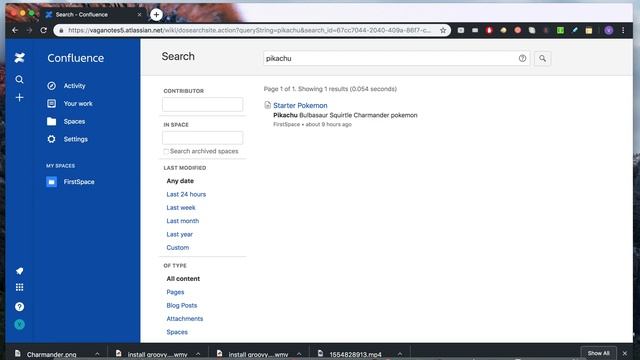Go back with browser back arrow
This screenshot has height=360, width=640.
click(x=15, y=30)
